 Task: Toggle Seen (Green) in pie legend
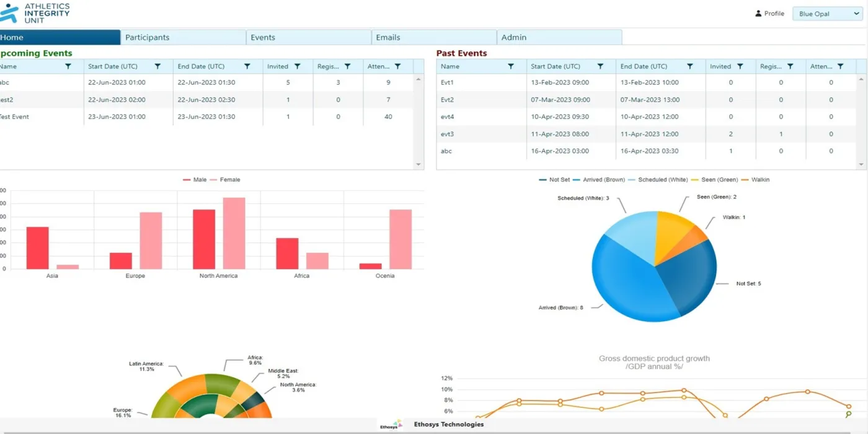click(x=714, y=180)
